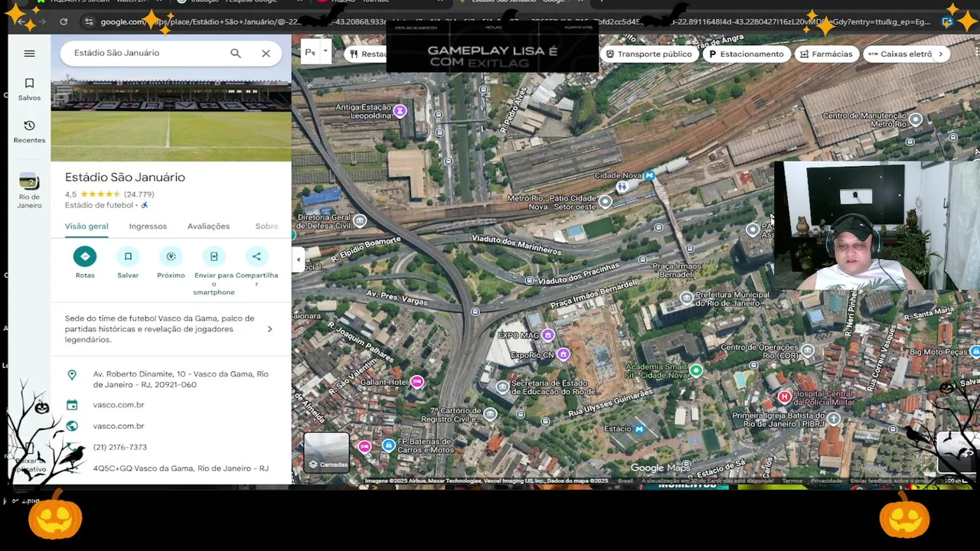The width and height of the screenshot is (980, 551).
Task: Click the Praça Irmãos Bernadelli label
Action: (x=677, y=270)
